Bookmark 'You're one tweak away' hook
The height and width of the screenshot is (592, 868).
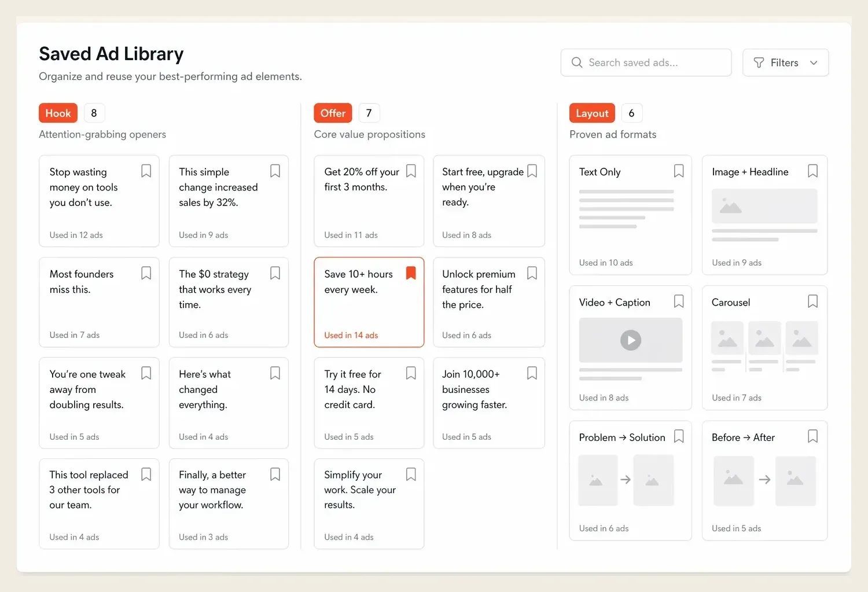146,373
